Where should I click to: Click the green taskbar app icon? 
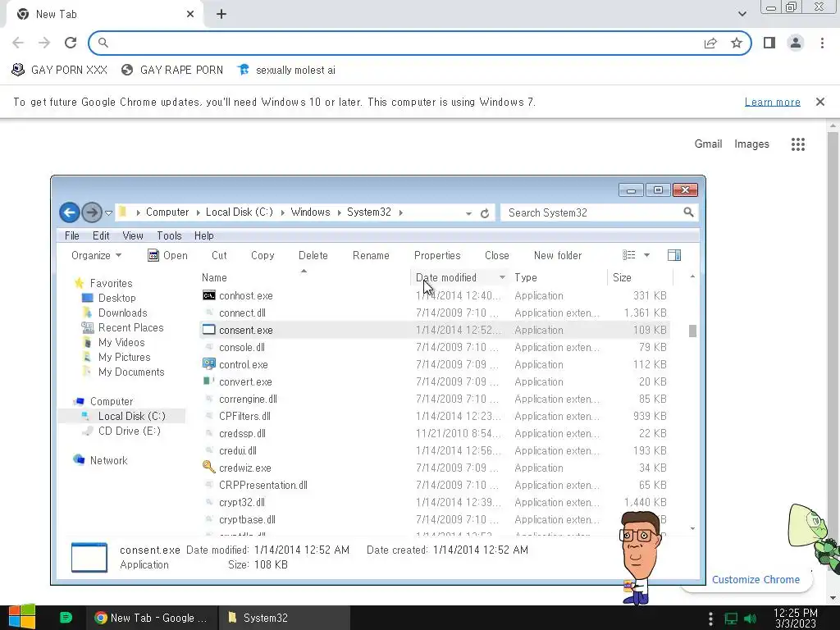(x=66, y=618)
